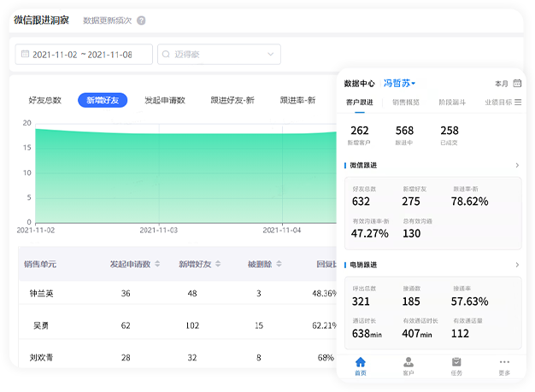Viewport: 535px width, 392px height.
Task: Expand the 迈得豪 search dropdown
Action: point(270,55)
